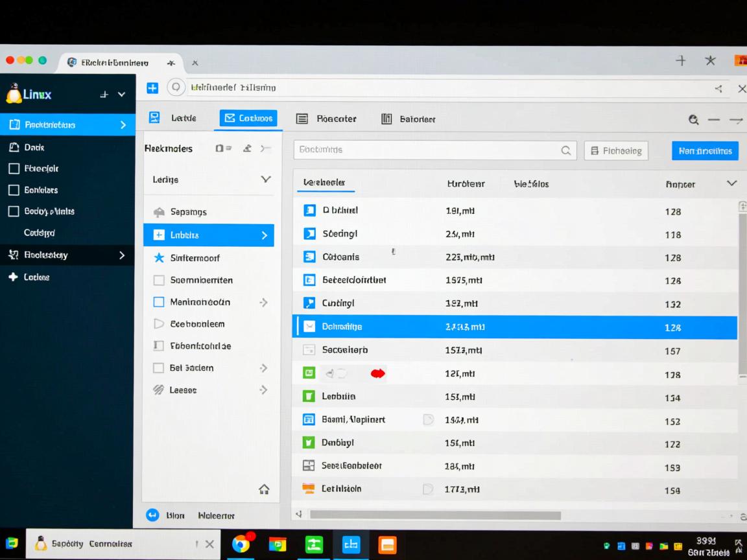
Task: Click the blue plus button beside address bar
Action: coord(152,88)
